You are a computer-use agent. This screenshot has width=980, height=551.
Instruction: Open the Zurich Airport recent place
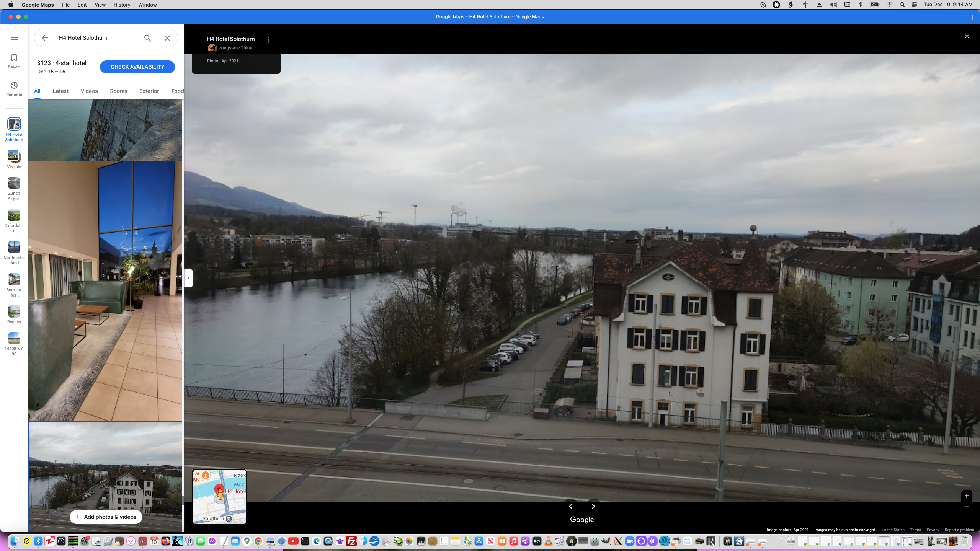click(14, 188)
